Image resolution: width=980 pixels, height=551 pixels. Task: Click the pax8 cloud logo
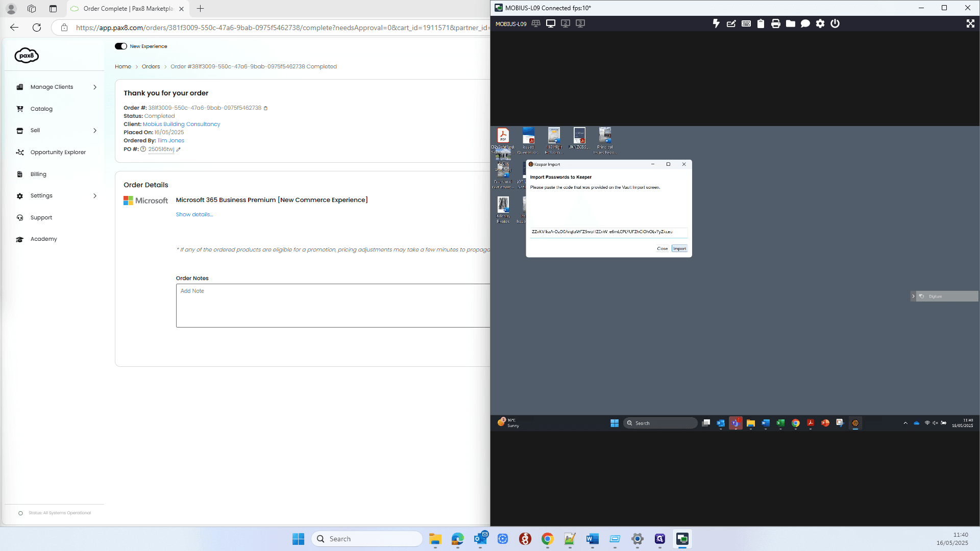click(27, 55)
